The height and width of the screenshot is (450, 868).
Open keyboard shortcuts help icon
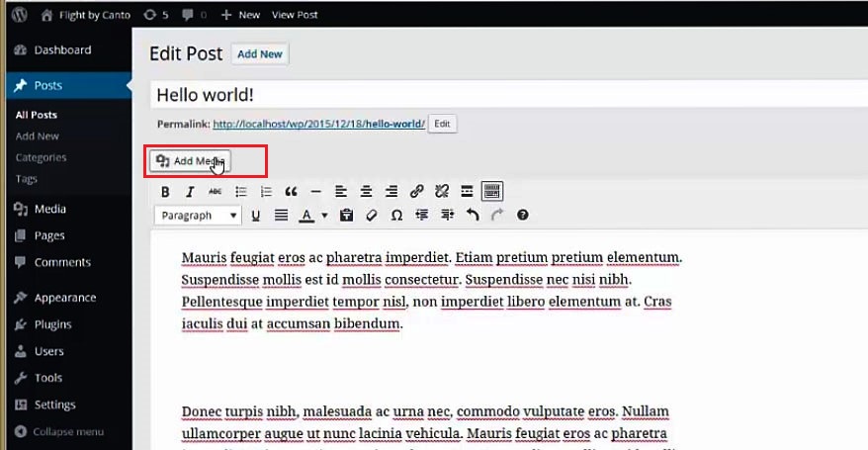point(523,215)
